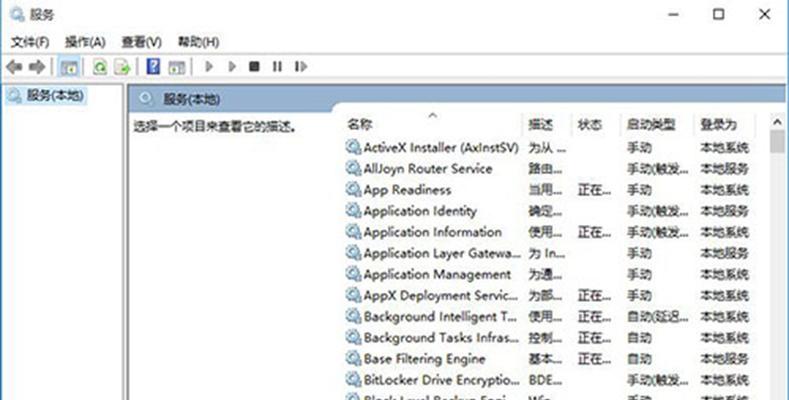
Task: Click the Forward arrow in the toolbar
Action: click(37, 66)
